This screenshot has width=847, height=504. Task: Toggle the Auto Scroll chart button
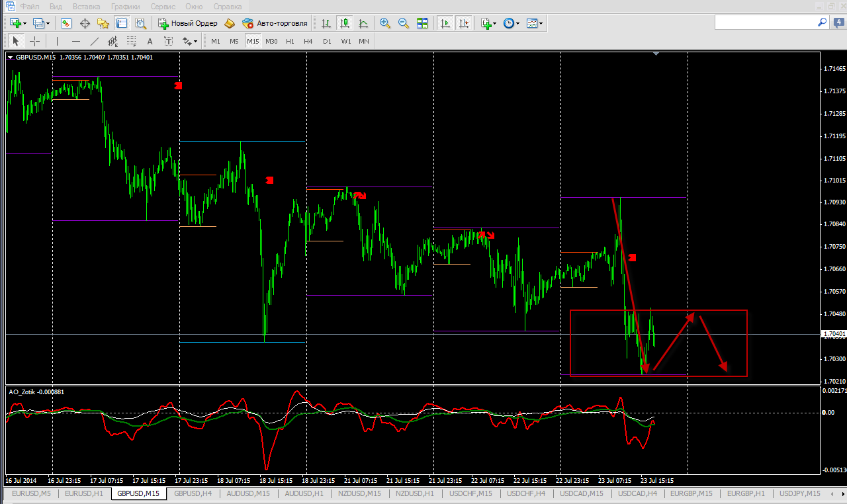[x=445, y=23]
